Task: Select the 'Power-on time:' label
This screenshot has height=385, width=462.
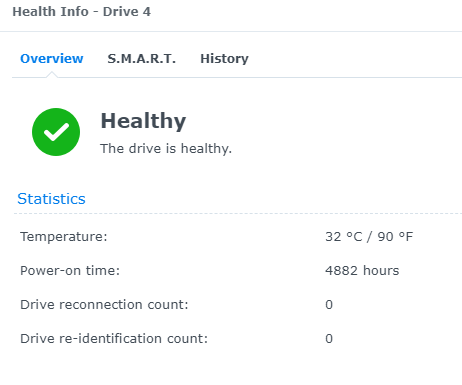Action: [x=70, y=270]
